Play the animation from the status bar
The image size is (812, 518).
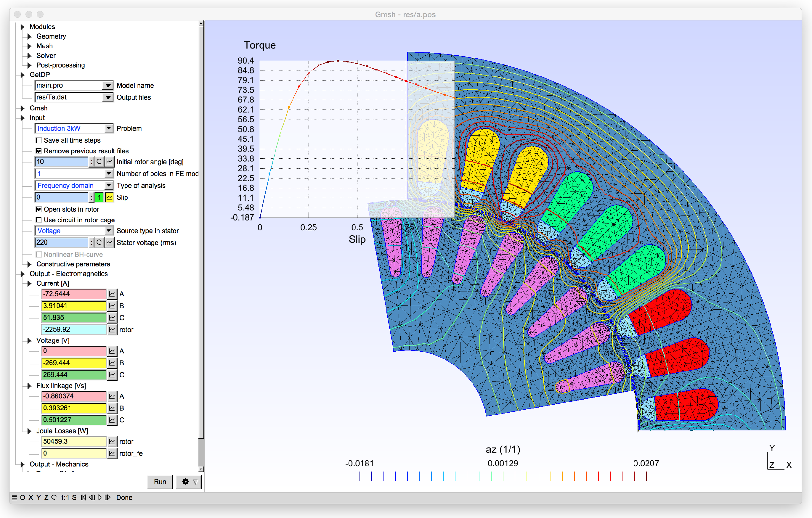[100, 498]
